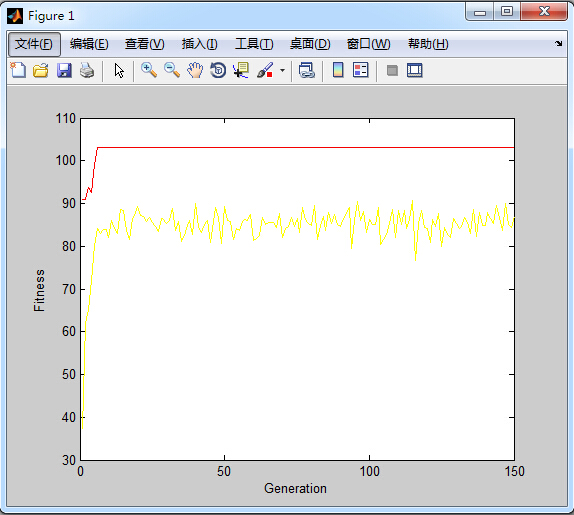
Task: Save figure using floppy disk icon
Action: [x=64, y=70]
